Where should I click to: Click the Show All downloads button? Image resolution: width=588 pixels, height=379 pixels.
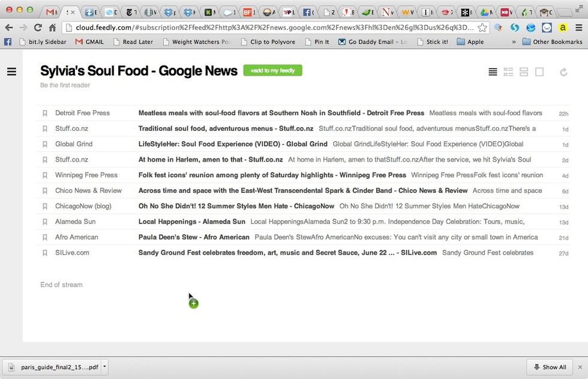click(550, 366)
